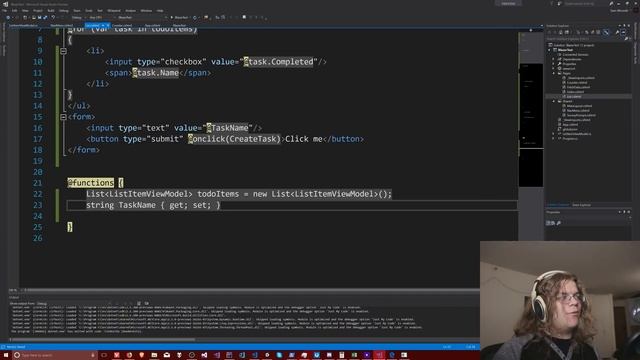
Task: Open the Project menu
Action: click(38, 10)
